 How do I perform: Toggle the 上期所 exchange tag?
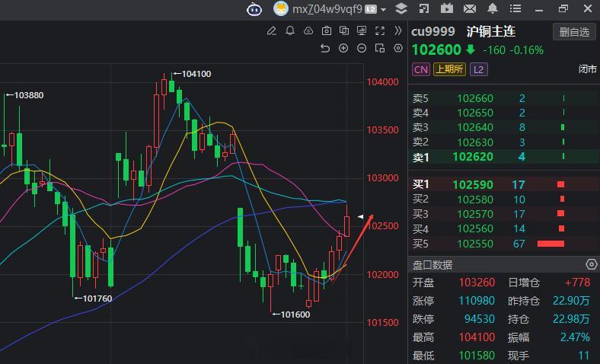coord(449,69)
